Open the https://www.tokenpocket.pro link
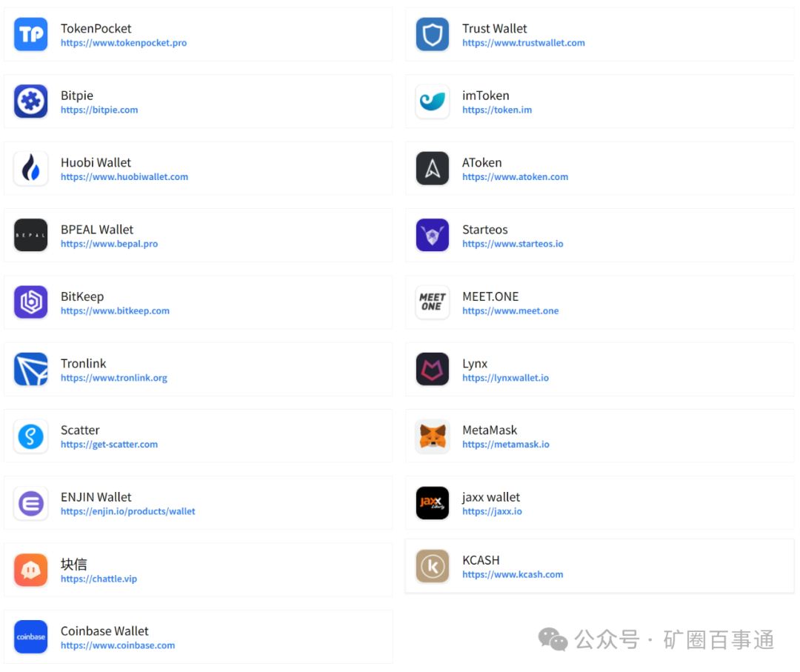The image size is (800, 672). [x=124, y=43]
